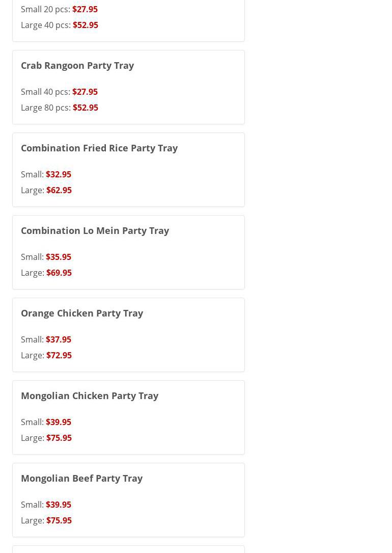Open the Orange Chicken Party Tray item

[x=82, y=313]
